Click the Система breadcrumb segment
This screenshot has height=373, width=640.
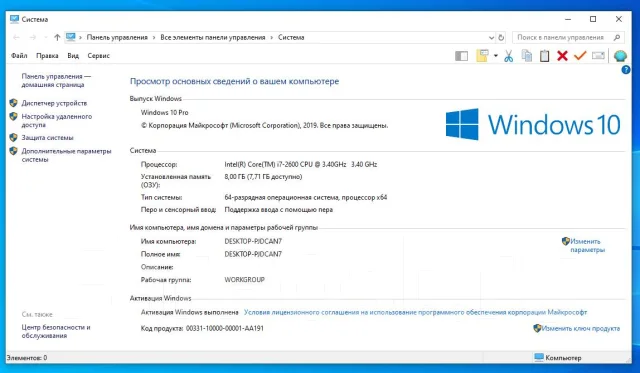pyautogui.click(x=291, y=38)
